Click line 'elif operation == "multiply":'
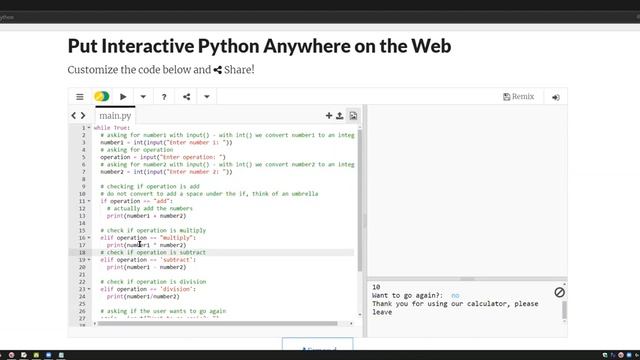The height and width of the screenshot is (360, 640). tap(148, 238)
